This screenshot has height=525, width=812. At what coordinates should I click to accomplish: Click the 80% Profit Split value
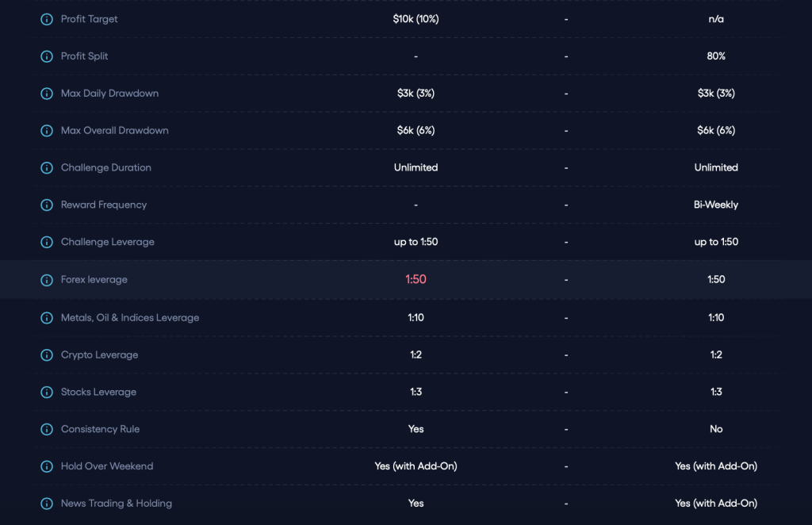click(x=716, y=56)
